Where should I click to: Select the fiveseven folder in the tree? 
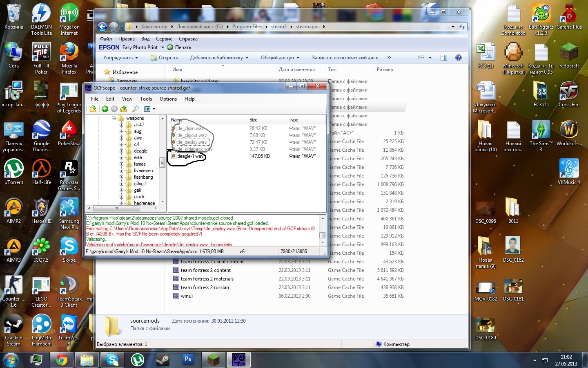click(143, 171)
